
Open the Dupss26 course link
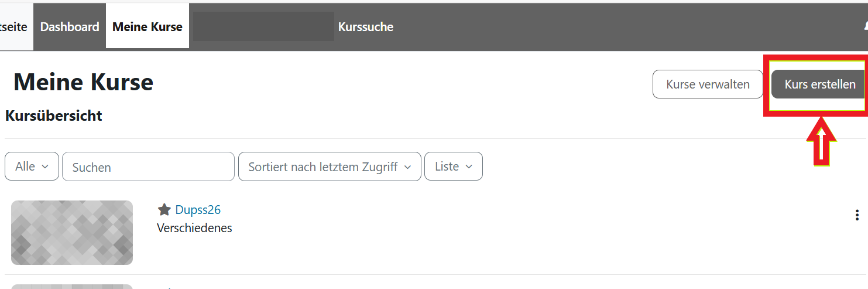(x=198, y=210)
